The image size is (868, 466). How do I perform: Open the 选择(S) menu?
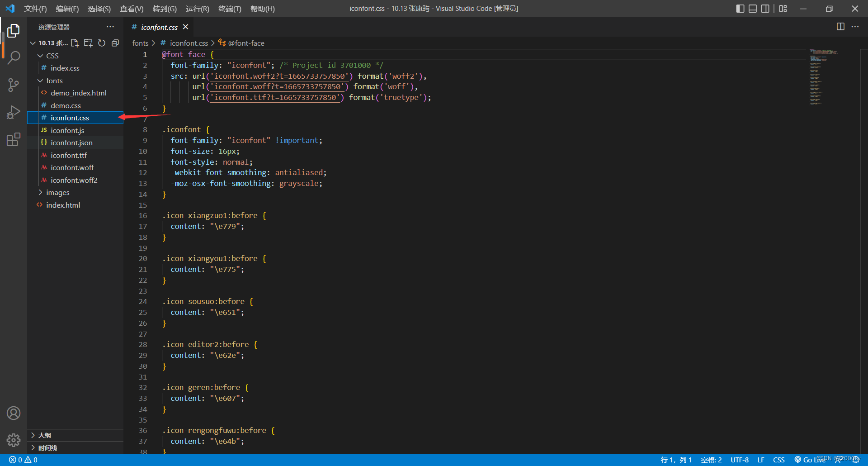pyautogui.click(x=99, y=9)
